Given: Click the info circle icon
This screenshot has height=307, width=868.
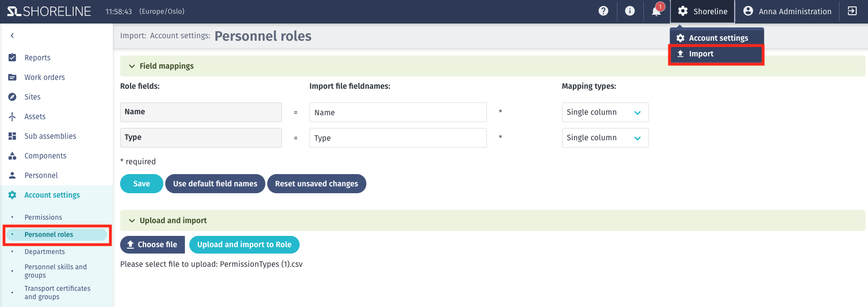Looking at the screenshot, I should pos(630,11).
